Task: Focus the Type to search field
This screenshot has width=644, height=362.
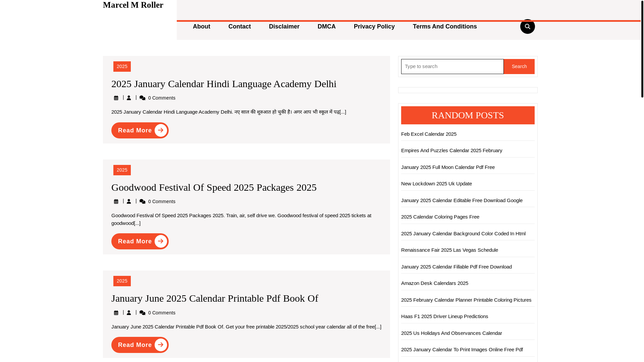Action: (452, 66)
